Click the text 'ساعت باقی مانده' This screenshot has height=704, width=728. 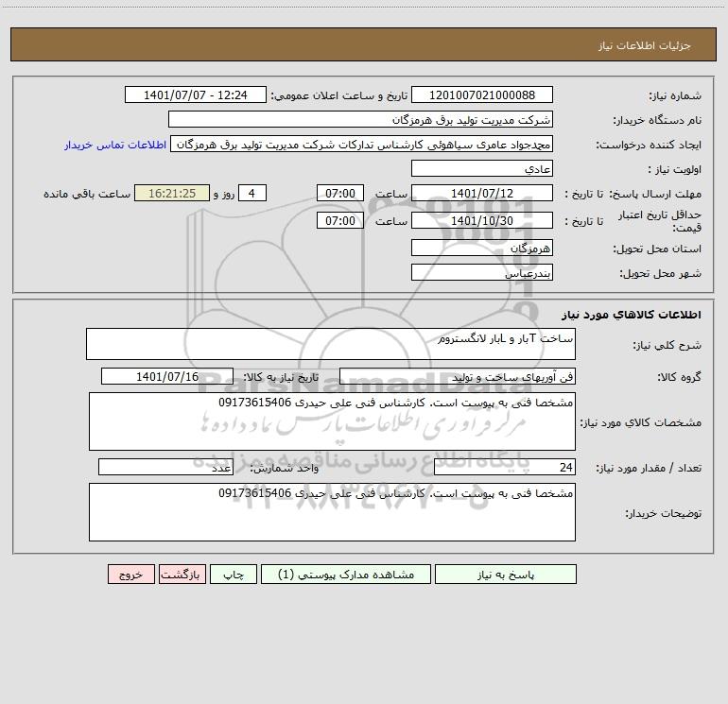[x=87, y=194]
